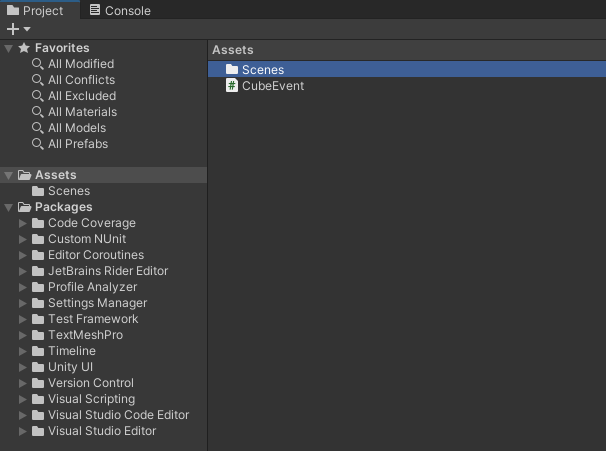Click the search icon beside All Materials

38,112
